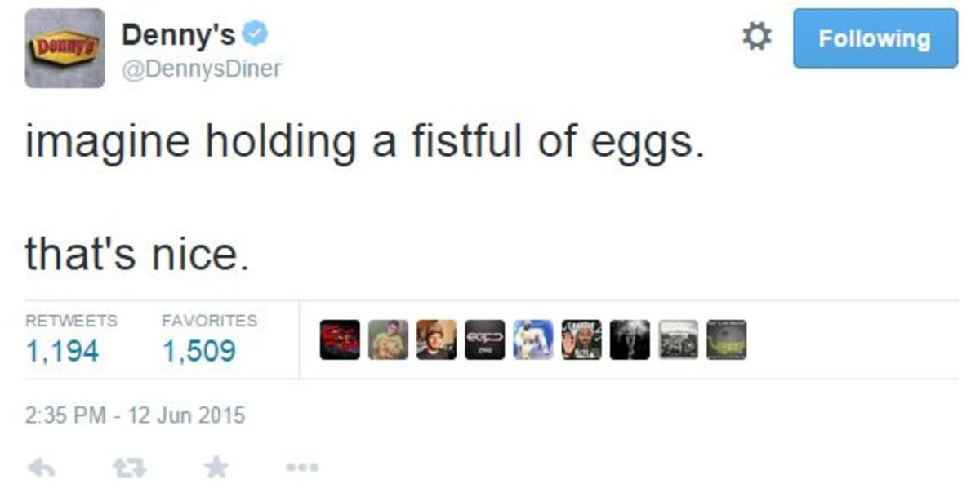Image resolution: width=980 pixels, height=488 pixels.
Task: Retweet this Denny's tweet
Action: tap(128, 467)
